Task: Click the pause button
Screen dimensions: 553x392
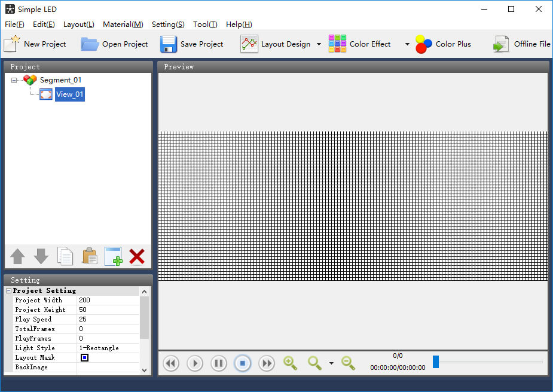Action: (219, 363)
